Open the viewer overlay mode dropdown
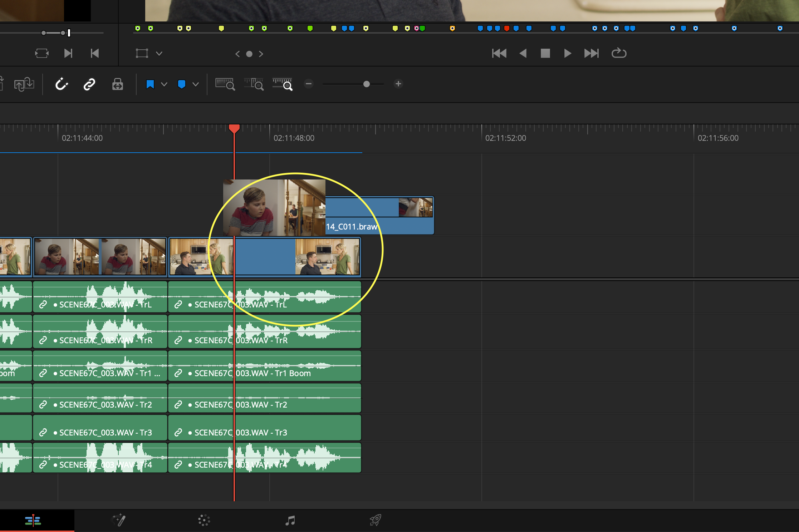799x532 pixels. click(x=159, y=54)
